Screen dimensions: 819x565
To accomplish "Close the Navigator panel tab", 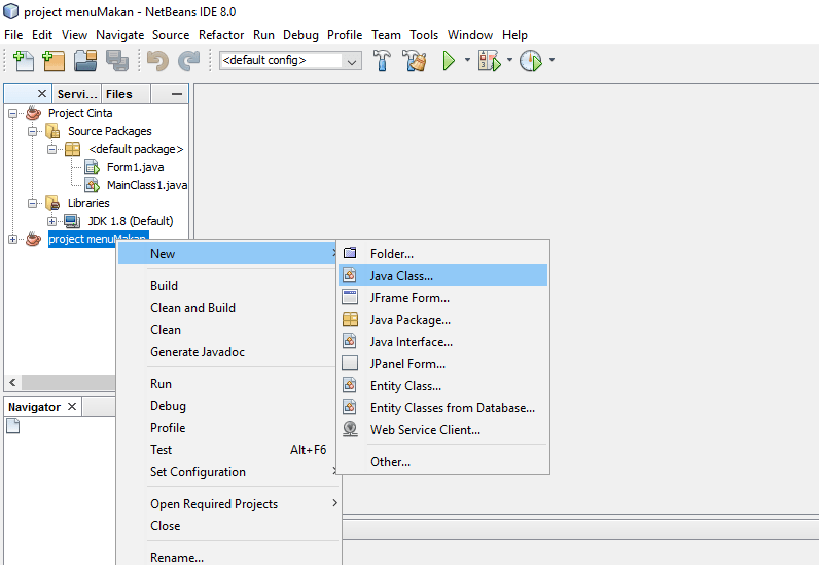I will click(x=72, y=406).
